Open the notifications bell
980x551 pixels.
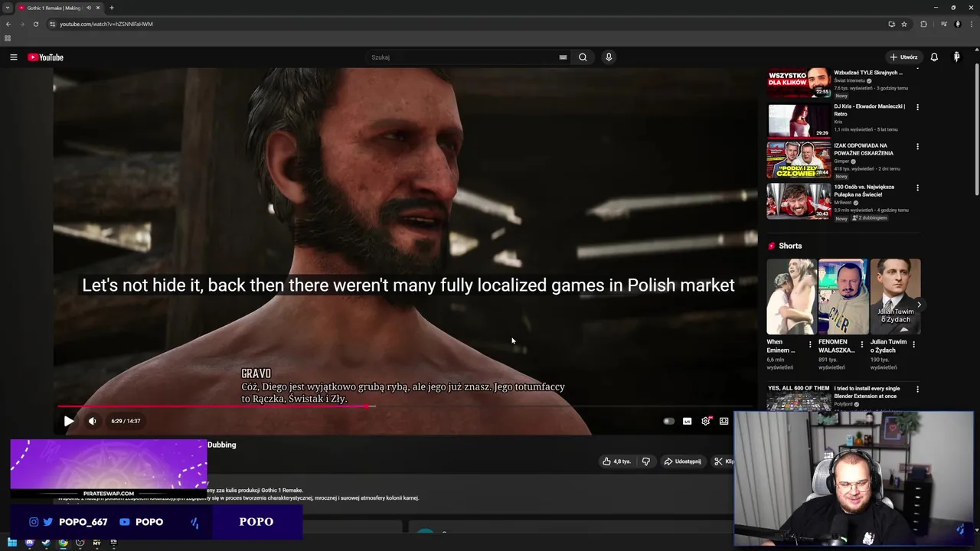934,57
